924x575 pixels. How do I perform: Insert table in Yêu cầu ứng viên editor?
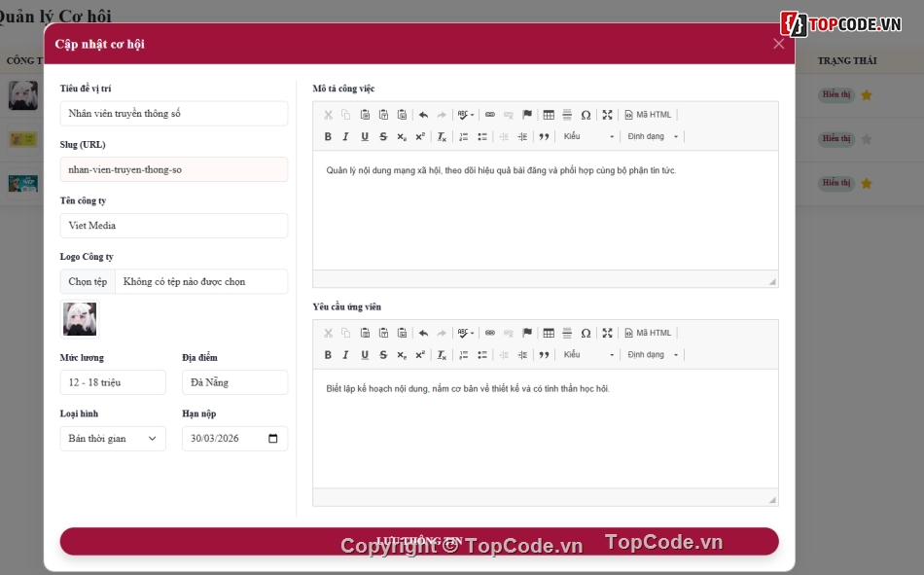coord(549,333)
